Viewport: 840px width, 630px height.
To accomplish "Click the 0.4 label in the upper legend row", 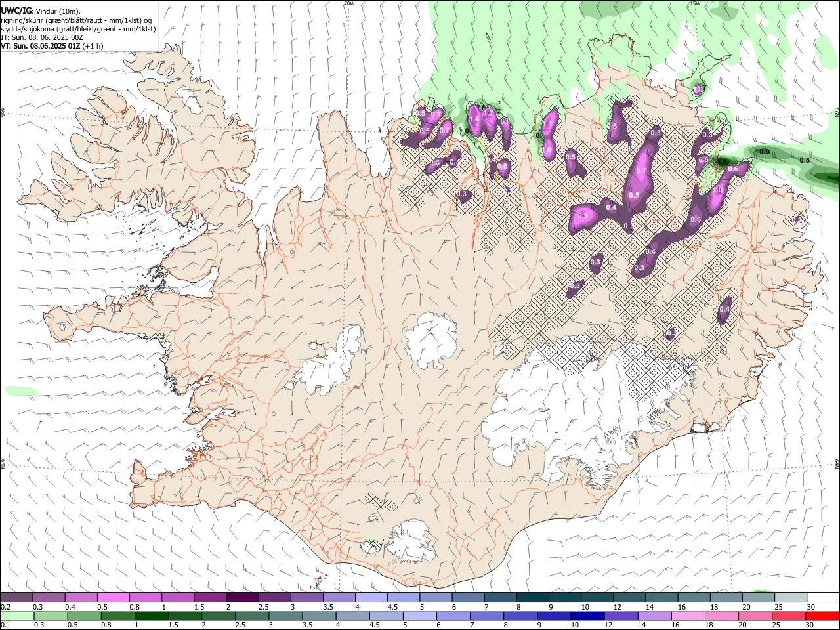I will click(x=70, y=606).
